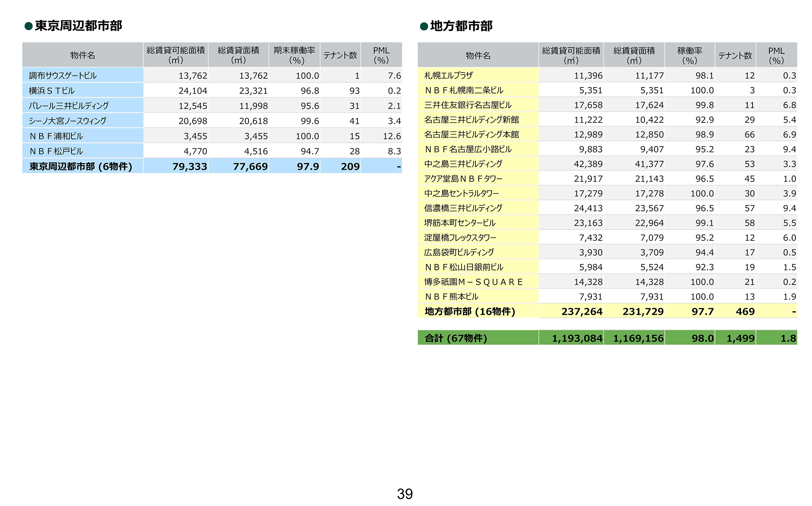This screenshot has width=812, height=506.
Task: Click the 79,333 subtotal leasable area value
Action: click(x=190, y=166)
